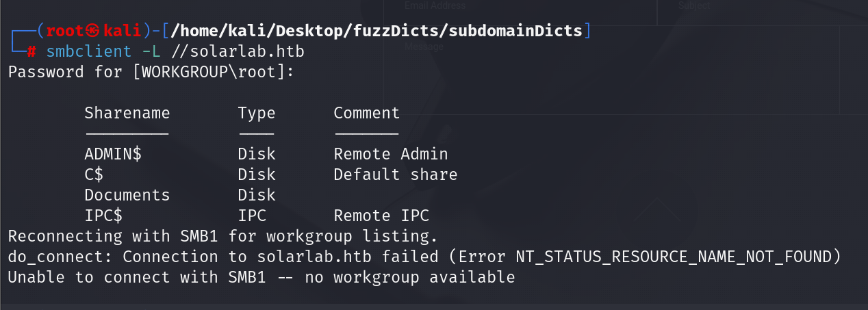Select the ADMIN$ share name
This screenshot has height=310, width=868.
(113, 155)
